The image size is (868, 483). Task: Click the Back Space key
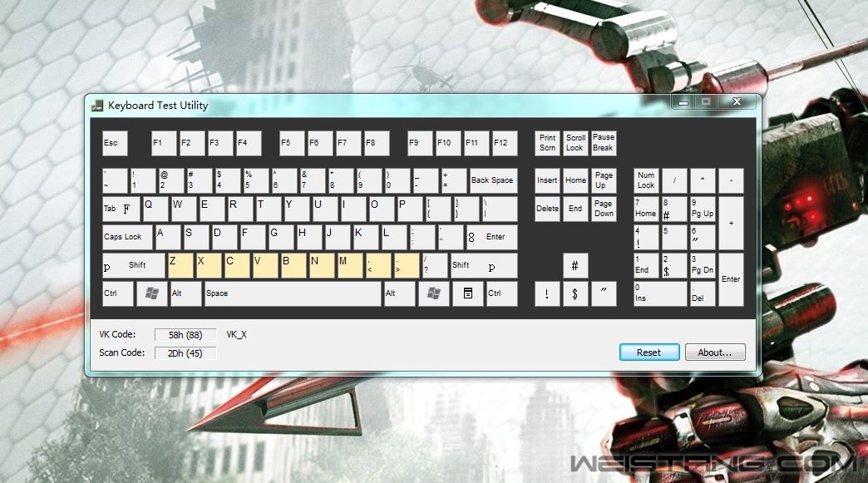(x=493, y=181)
